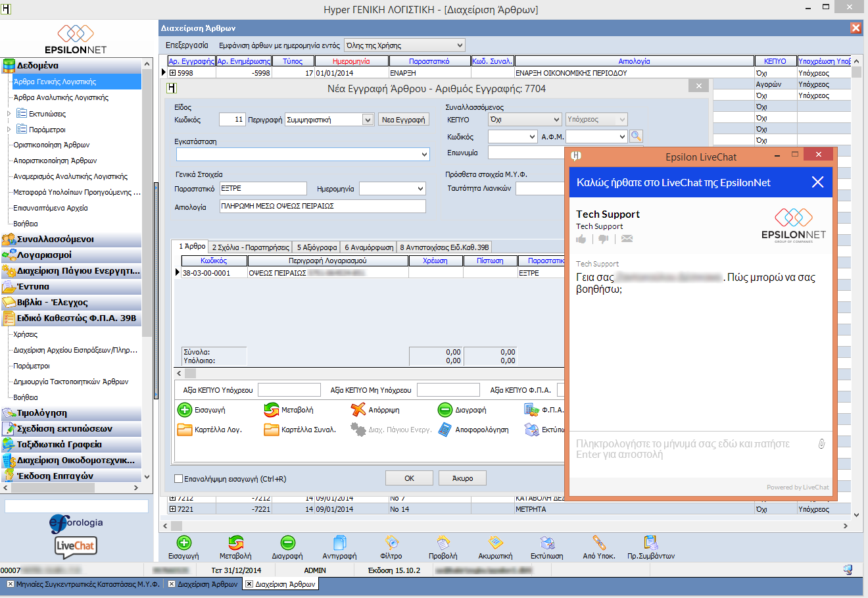This screenshot has height=598, width=868.
Task: Click the Ακυρωτική icon in bottom toolbar
Action: [494, 543]
